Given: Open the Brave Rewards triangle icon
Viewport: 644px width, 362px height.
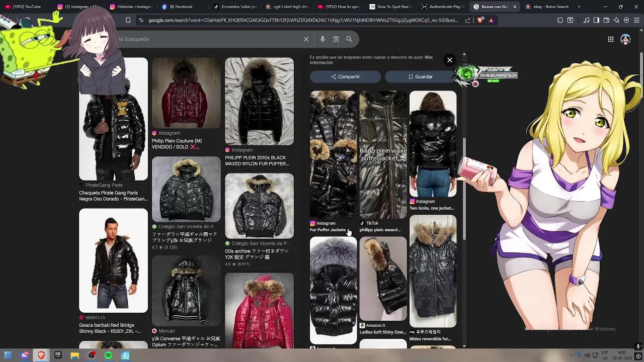Looking at the screenshot, I should point(491,20).
